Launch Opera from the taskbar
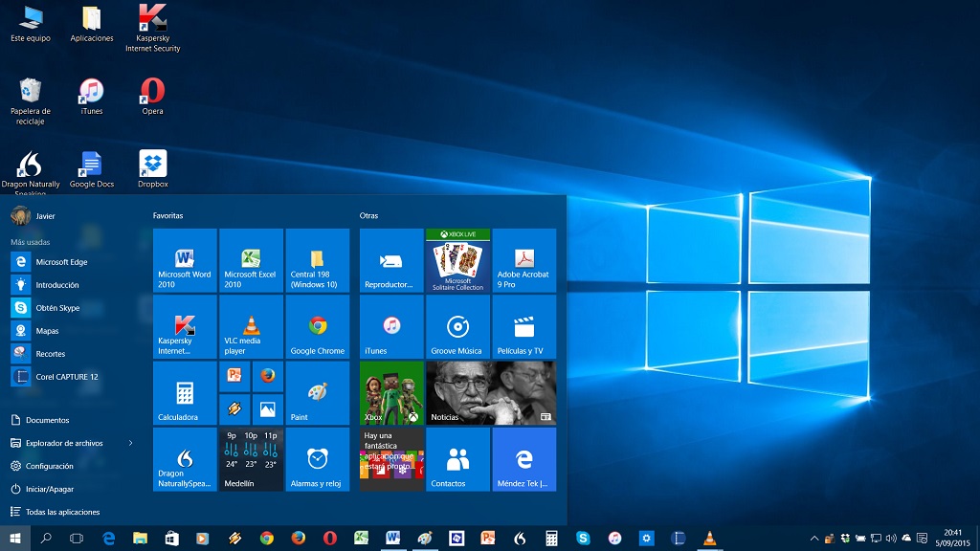 (x=330, y=538)
